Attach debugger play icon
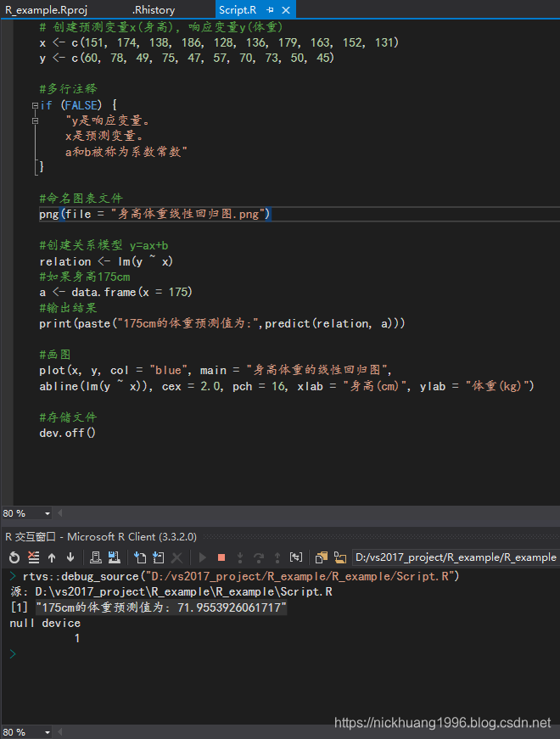Image resolution: width=560 pixels, height=739 pixels. pos(203,557)
